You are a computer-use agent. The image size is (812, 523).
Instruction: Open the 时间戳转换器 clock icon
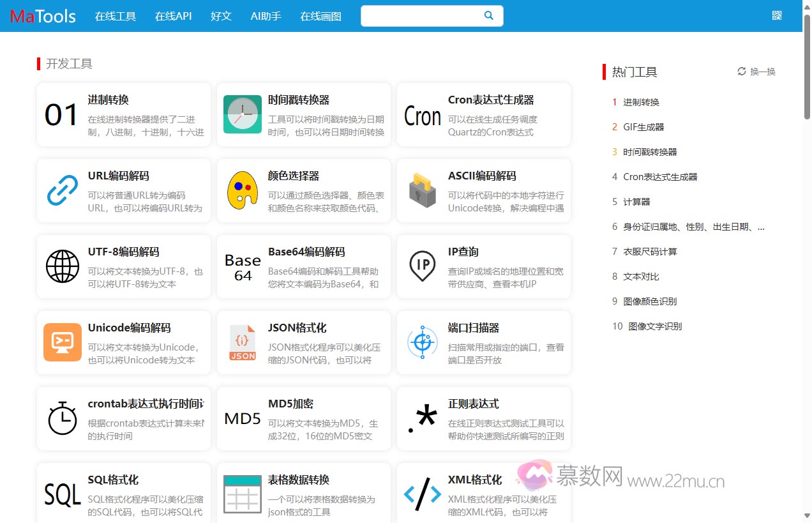[242, 114]
